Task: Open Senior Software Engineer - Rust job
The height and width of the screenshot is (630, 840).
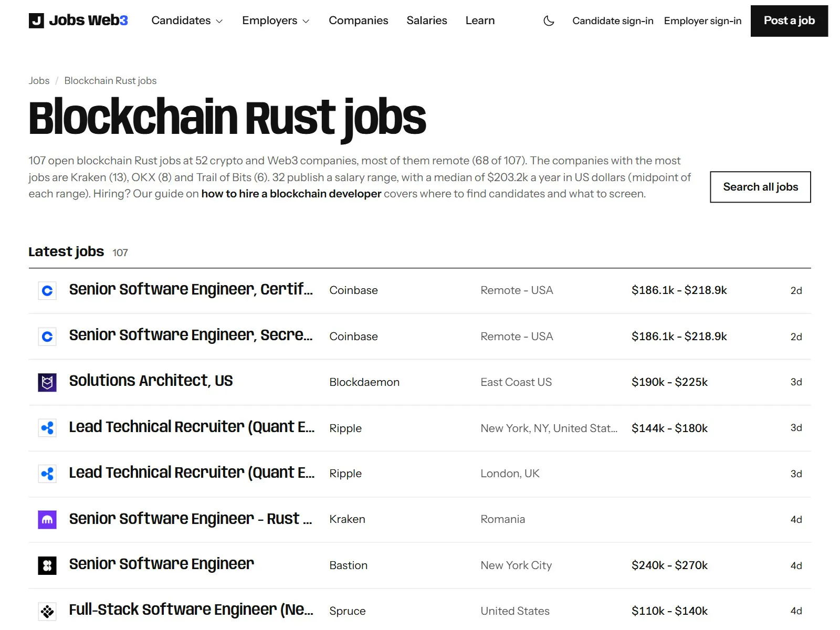Action: coord(191,519)
